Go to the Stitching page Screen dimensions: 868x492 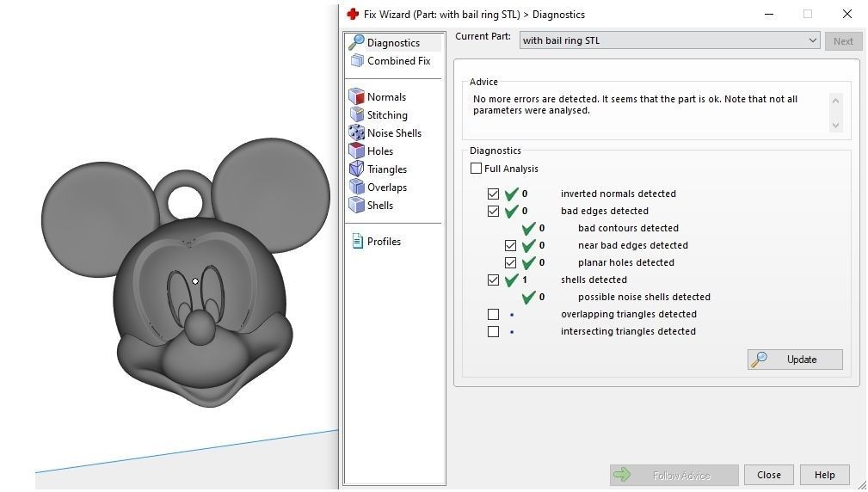coord(387,115)
